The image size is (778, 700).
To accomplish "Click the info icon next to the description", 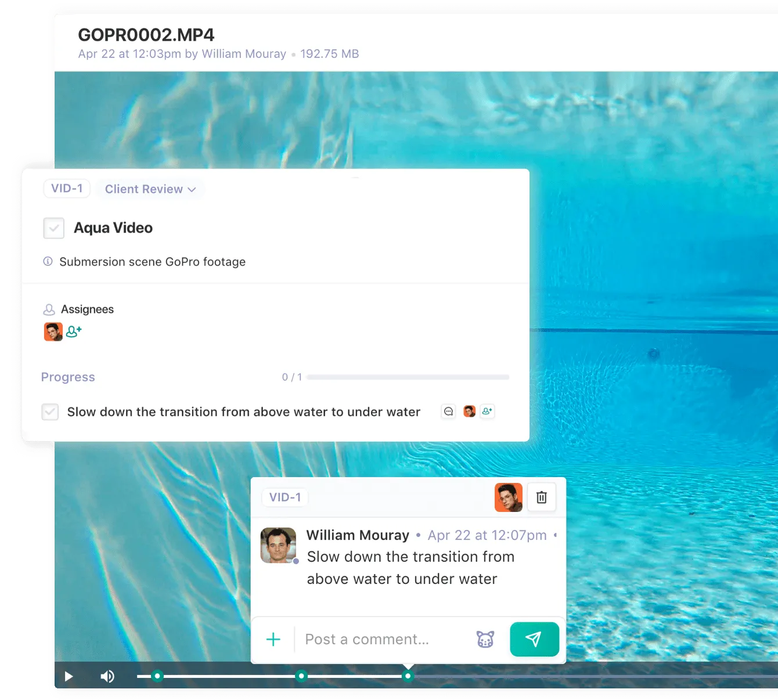I will [x=47, y=261].
